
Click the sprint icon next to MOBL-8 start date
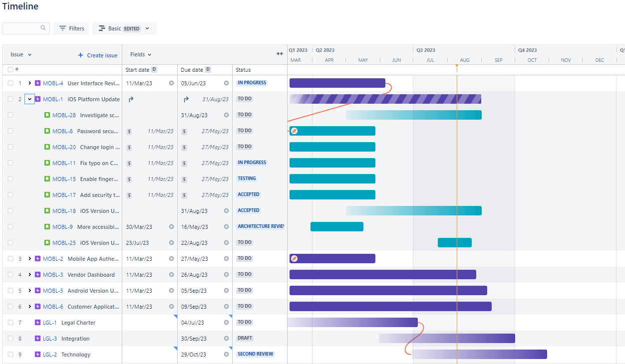click(129, 131)
